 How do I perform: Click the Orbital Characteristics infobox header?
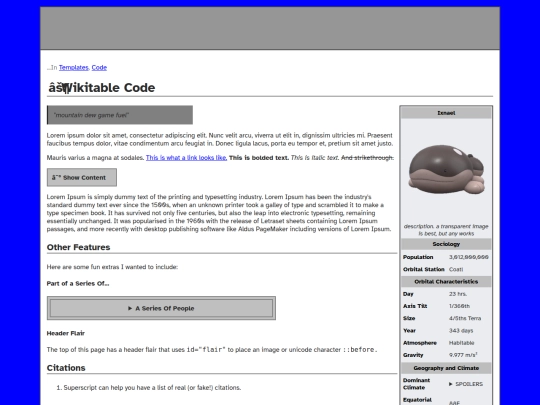coord(446,282)
